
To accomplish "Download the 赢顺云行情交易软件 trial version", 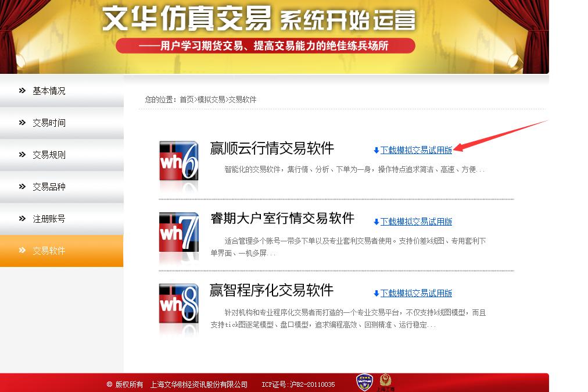I will (x=416, y=149).
